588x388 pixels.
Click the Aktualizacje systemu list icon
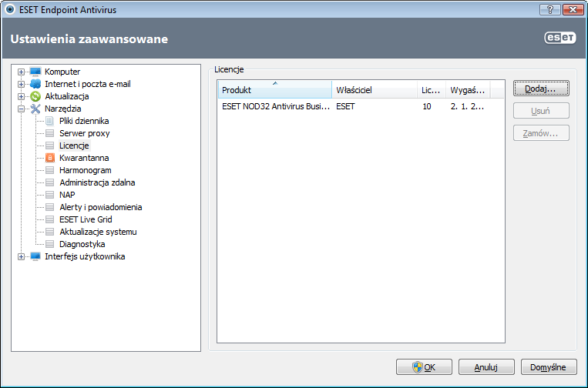pos(49,232)
